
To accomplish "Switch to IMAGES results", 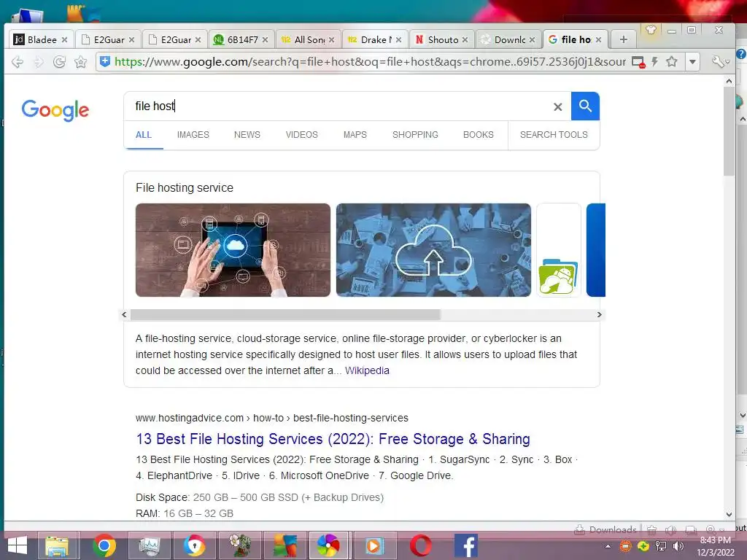I will [193, 135].
